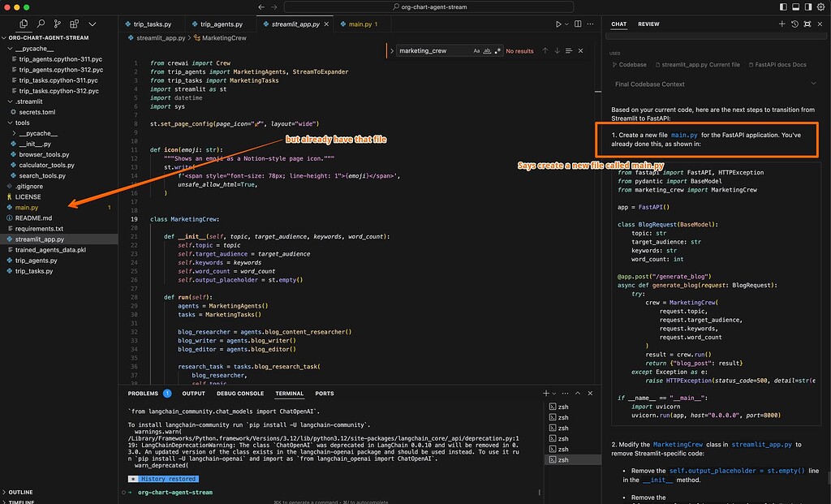This screenshot has height=504, width=831.
Task: Select the Source Control icon
Action: tap(57, 24)
